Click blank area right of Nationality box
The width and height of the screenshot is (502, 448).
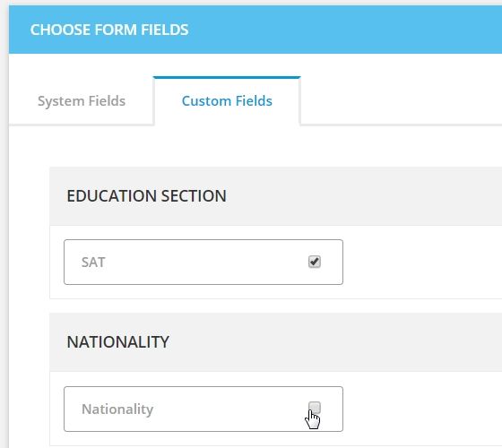click(x=422, y=409)
